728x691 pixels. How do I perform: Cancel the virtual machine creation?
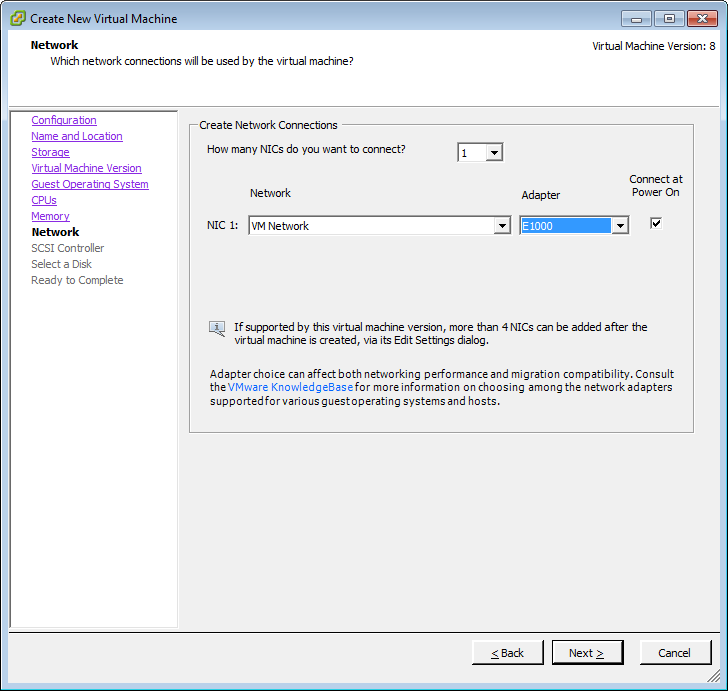[x=674, y=653]
